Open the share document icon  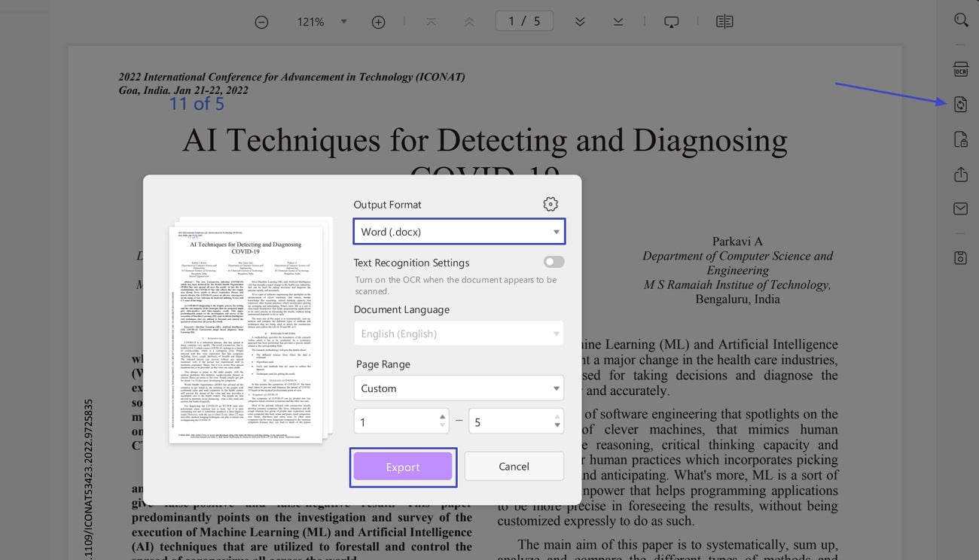(961, 174)
